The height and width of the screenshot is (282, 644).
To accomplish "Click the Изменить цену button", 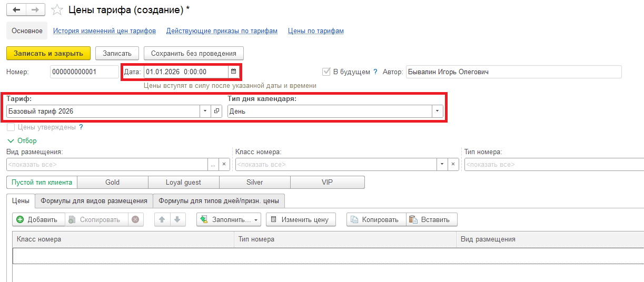I will coord(301,219).
